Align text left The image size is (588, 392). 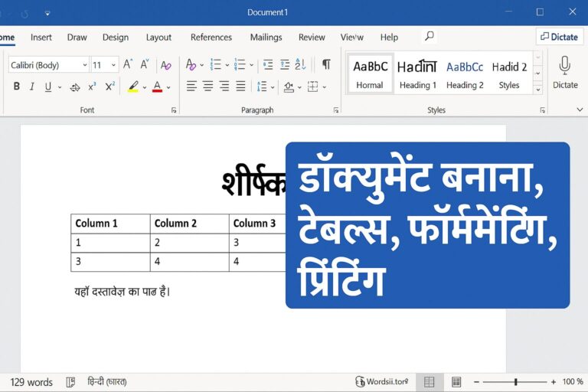191,87
